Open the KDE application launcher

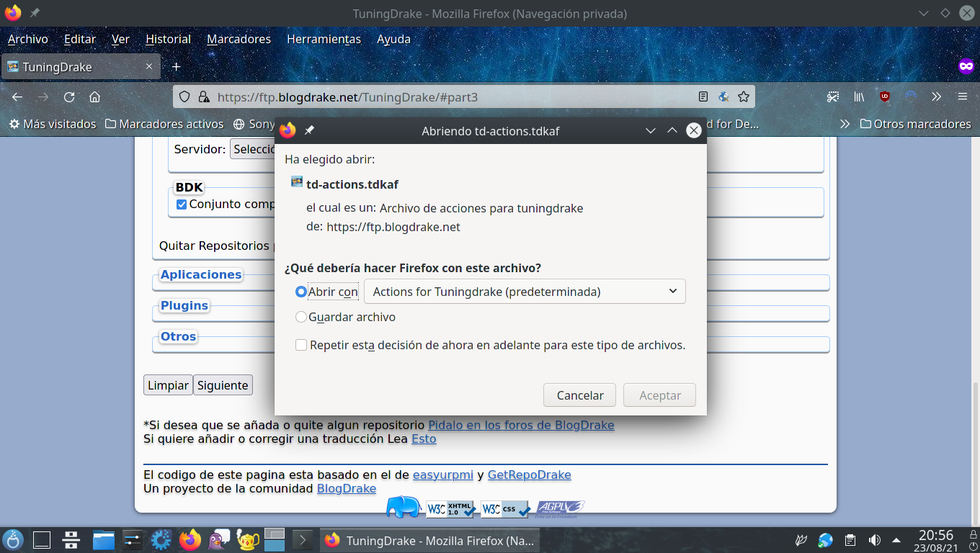point(13,539)
